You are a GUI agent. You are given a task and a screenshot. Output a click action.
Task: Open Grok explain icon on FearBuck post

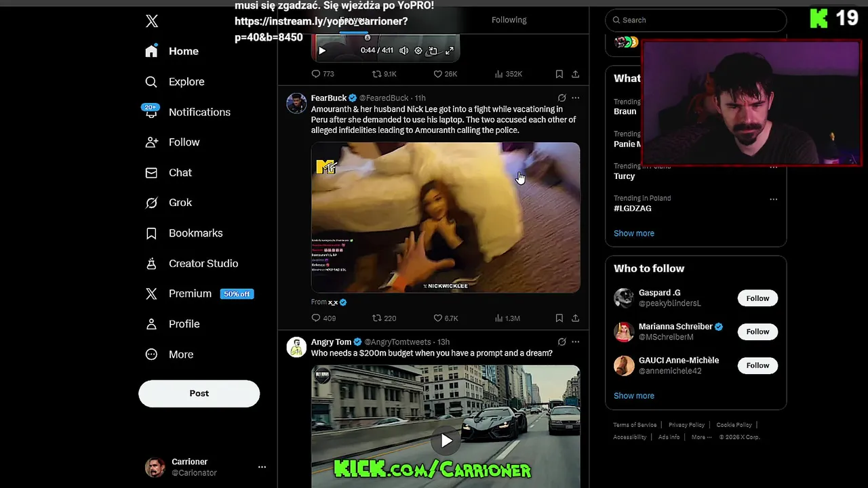561,98
